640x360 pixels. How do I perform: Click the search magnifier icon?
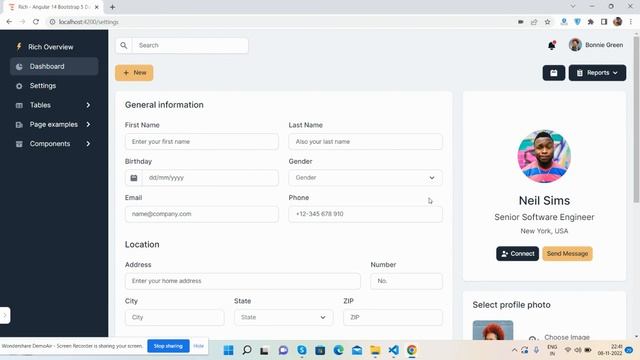[124, 45]
